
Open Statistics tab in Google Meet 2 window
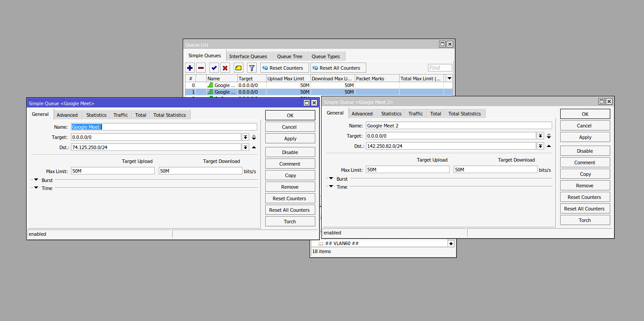click(x=391, y=114)
